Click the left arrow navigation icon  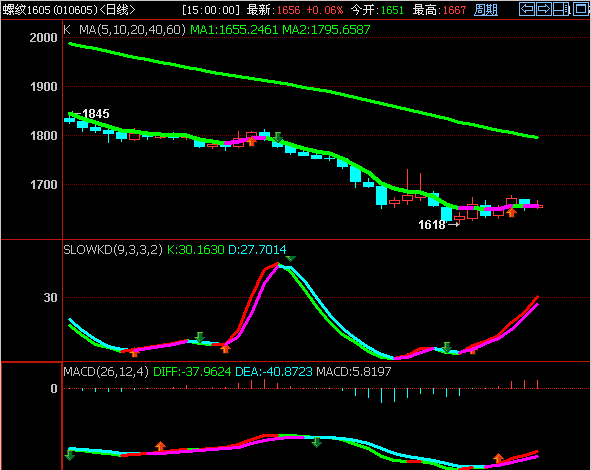527,9
